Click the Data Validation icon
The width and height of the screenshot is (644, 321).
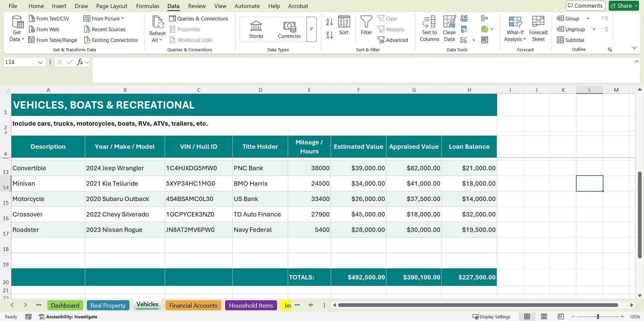[x=464, y=40]
